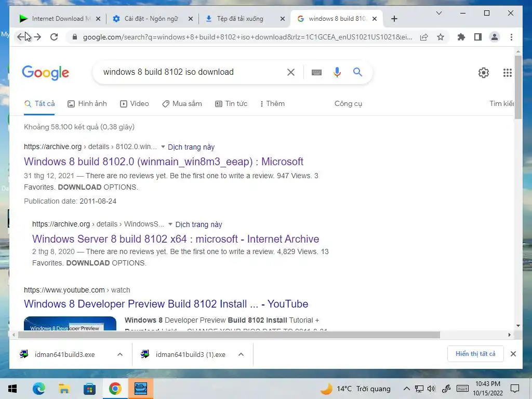Open the Google apps grid
This screenshot has width=532, height=399.
(507, 73)
